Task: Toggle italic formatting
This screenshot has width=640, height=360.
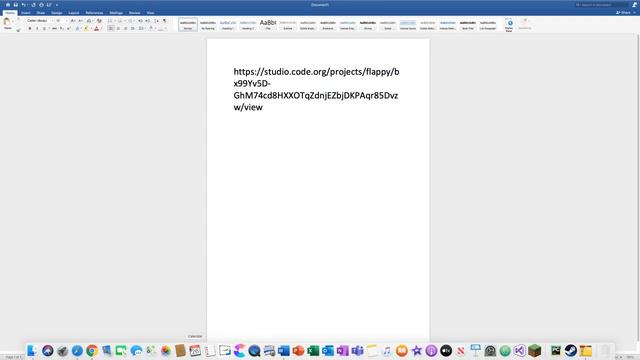Action: coord(37,29)
